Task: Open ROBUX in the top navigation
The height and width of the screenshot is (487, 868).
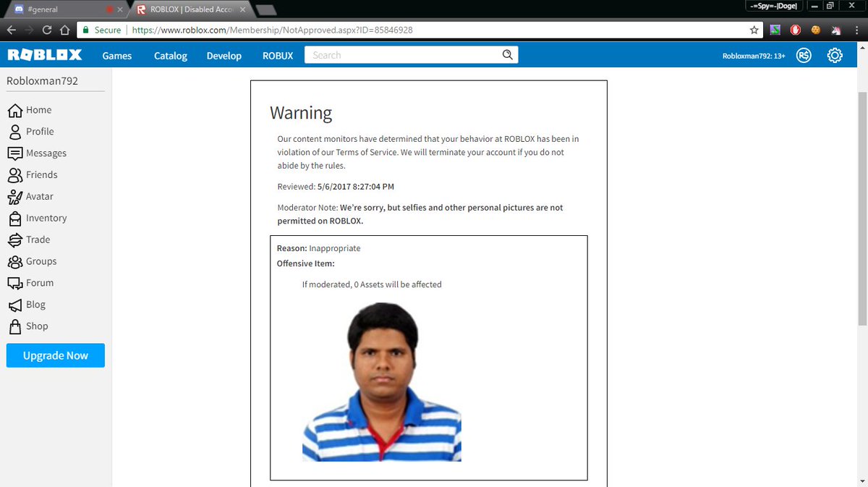Action: (278, 56)
